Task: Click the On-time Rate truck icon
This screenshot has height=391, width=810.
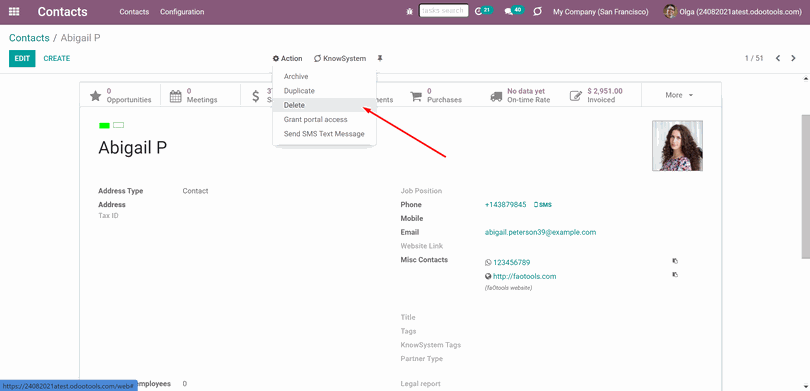Action: 496,96
